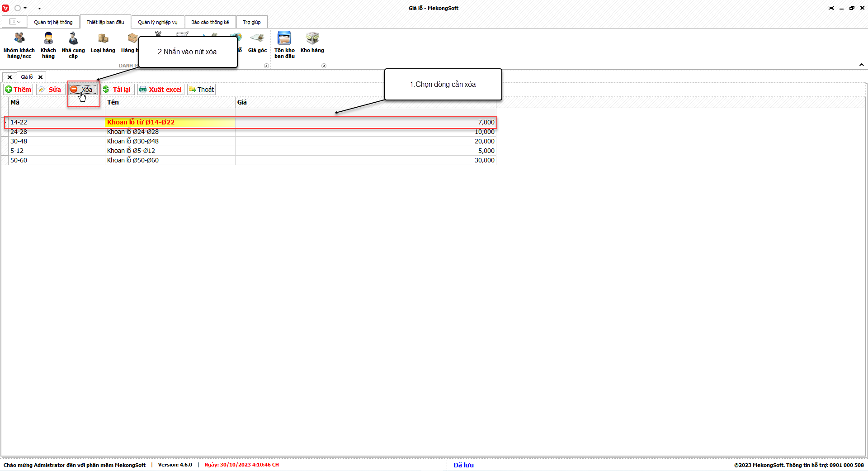Click the Đã lưu status text

463,465
